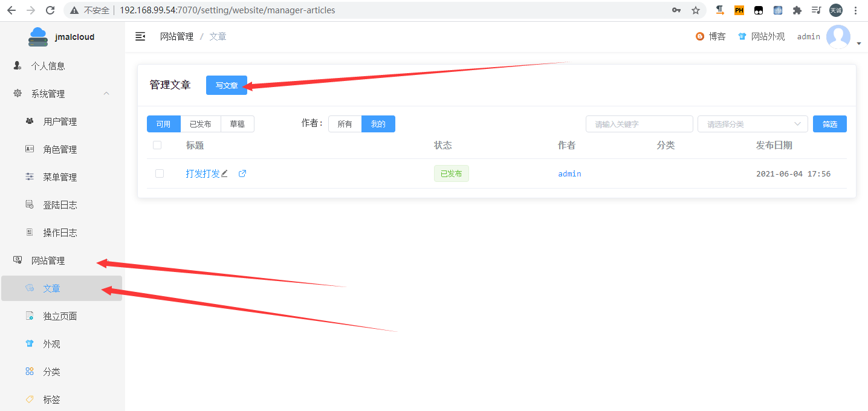Open the browser extensions puzzle icon
This screenshot has height=411, width=868.
point(797,10)
